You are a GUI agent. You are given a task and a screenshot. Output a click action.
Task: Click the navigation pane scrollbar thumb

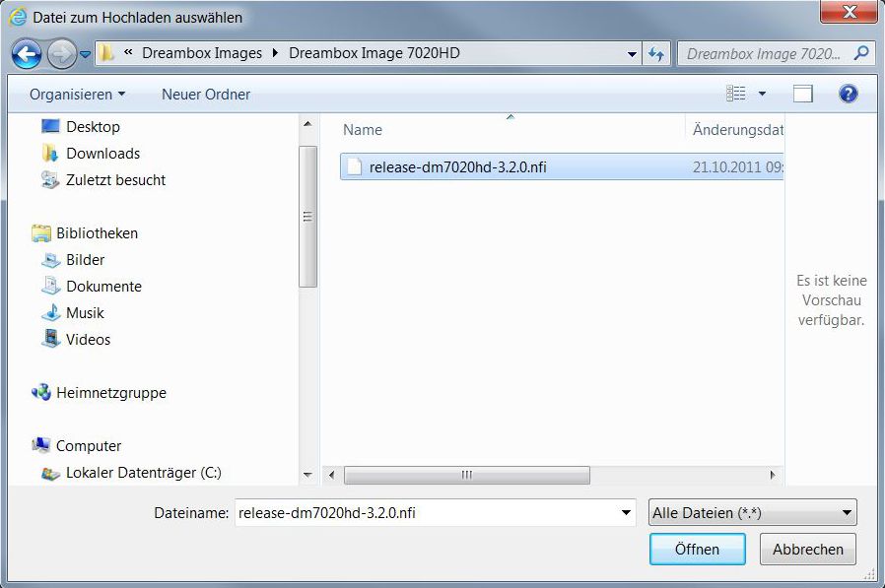tap(307, 217)
